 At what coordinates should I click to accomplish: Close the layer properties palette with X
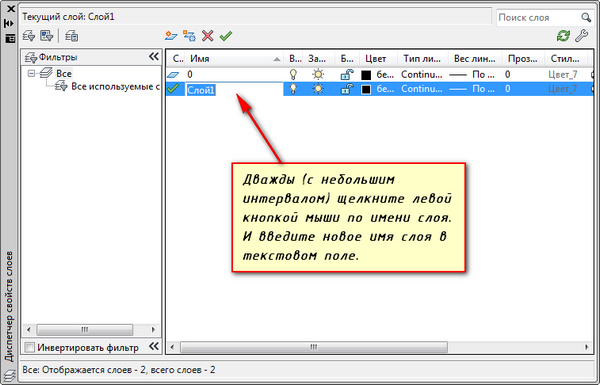(10, 8)
